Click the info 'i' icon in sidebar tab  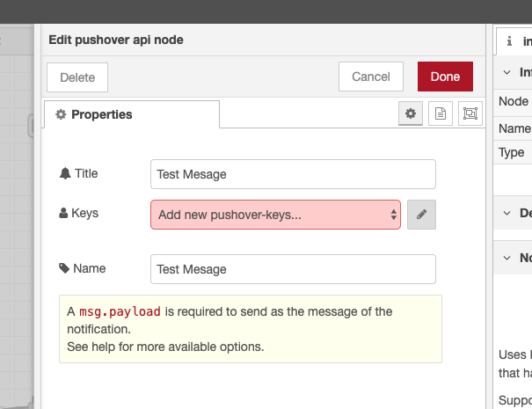[510, 41]
